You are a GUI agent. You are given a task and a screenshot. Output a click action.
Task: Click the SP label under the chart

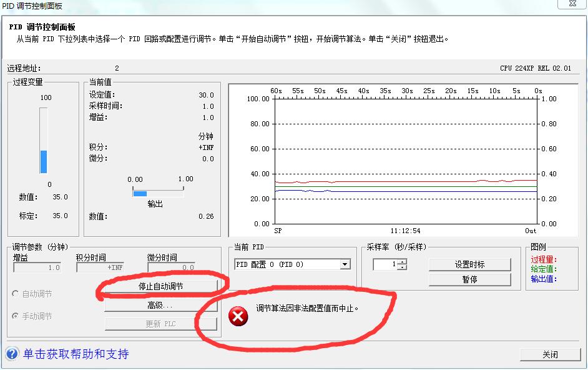click(x=278, y=231)
